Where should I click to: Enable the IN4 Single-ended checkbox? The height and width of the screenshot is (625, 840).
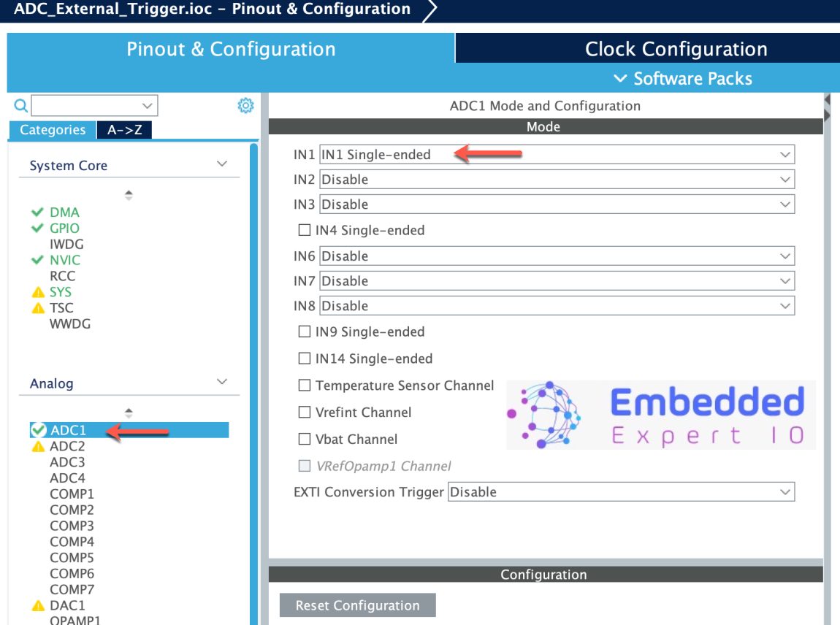305,230
